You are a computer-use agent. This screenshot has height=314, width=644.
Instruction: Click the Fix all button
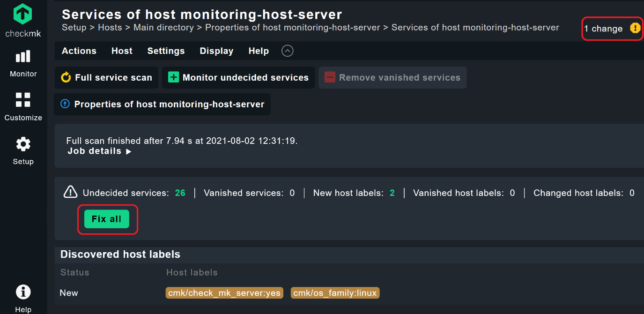[107, 218]
